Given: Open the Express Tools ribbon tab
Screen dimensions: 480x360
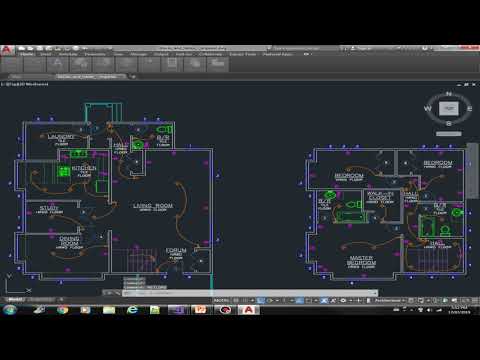Looking at the screenshot, I should click(x=242, y=54).
